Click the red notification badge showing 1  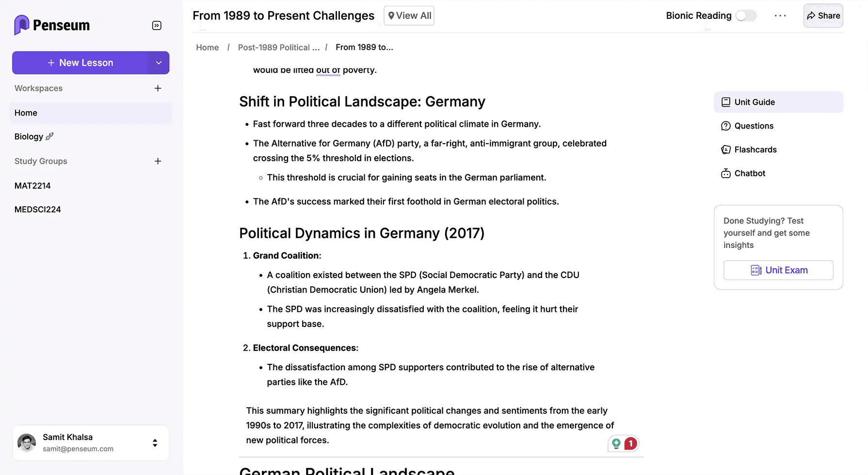click(630, 443)
